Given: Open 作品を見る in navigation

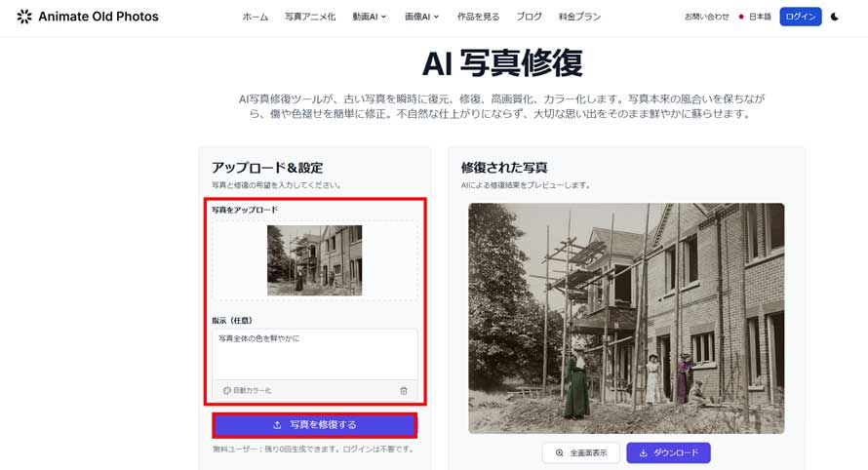Looking at the screenshot, I should (x=478, y=17).
